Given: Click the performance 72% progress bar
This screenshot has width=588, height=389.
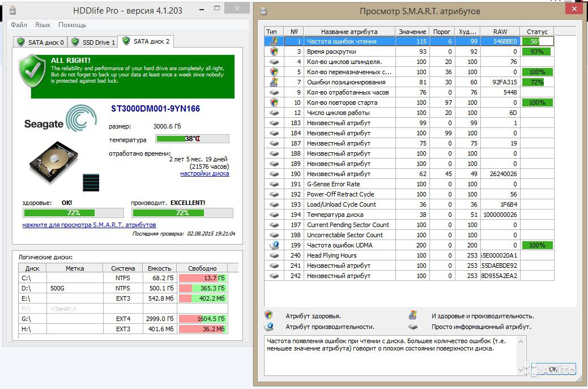Looking at the screenshot, I should pos(182,213).
